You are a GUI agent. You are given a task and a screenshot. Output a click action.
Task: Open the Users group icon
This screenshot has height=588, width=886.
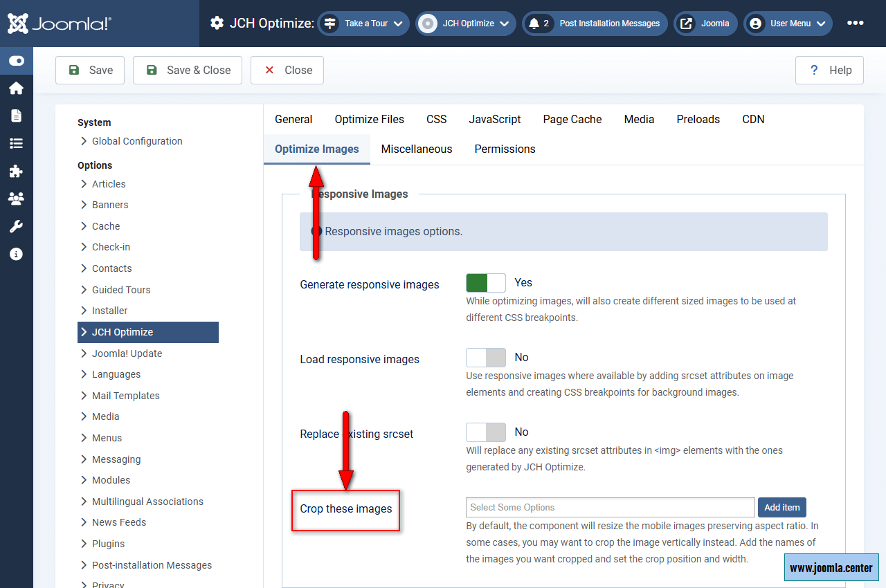[x=17, y=199]
